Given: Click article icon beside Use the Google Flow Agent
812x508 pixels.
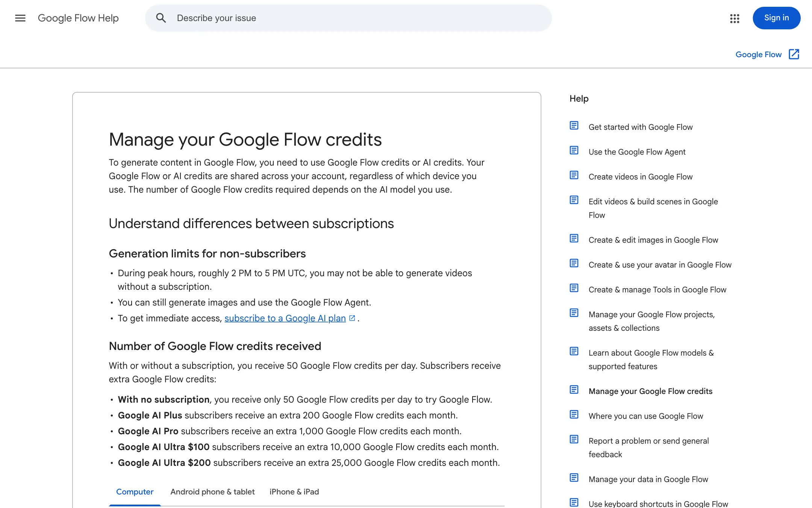Looking at the screenshot, I should pyautogui.click(x=574, y=150).
